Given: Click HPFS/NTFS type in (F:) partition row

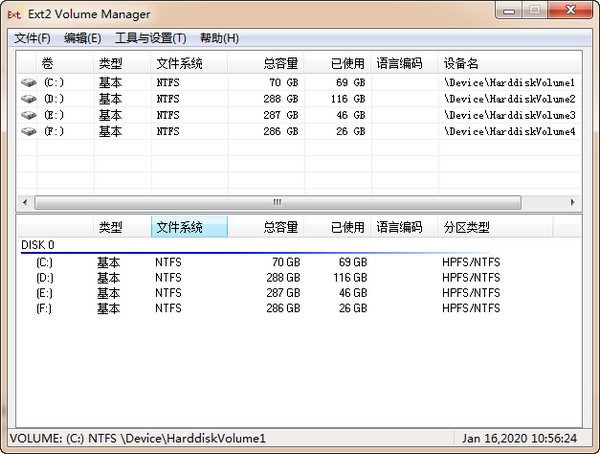Looking at the screenshot, I should pos(471,308).
